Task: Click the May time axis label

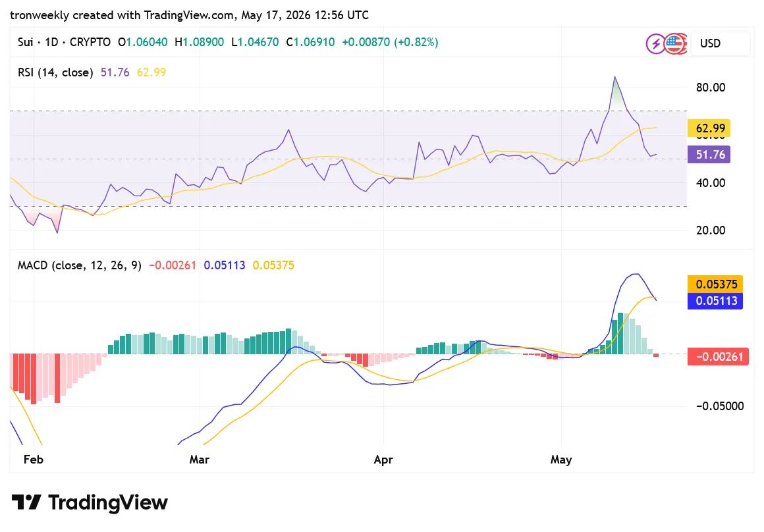Action: 561,460
